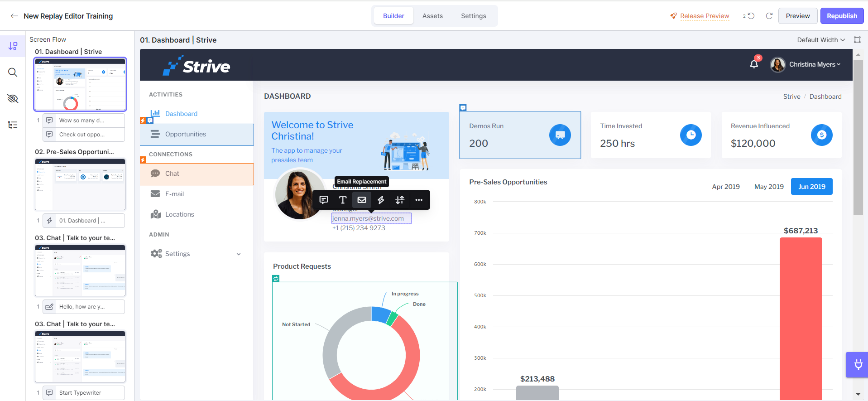
Task: Select the tooltip comment tool in floating toolbar
Action: (324, 200)
